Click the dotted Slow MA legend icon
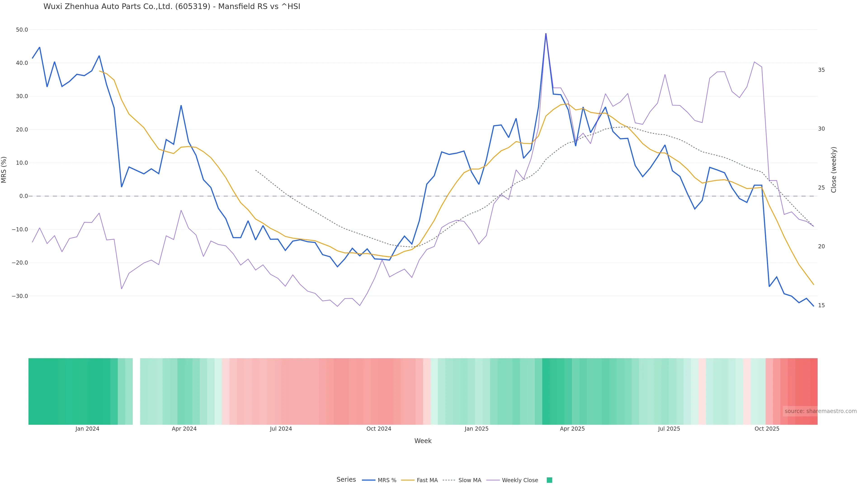This screenshot has width=868, height=488. 449,480
